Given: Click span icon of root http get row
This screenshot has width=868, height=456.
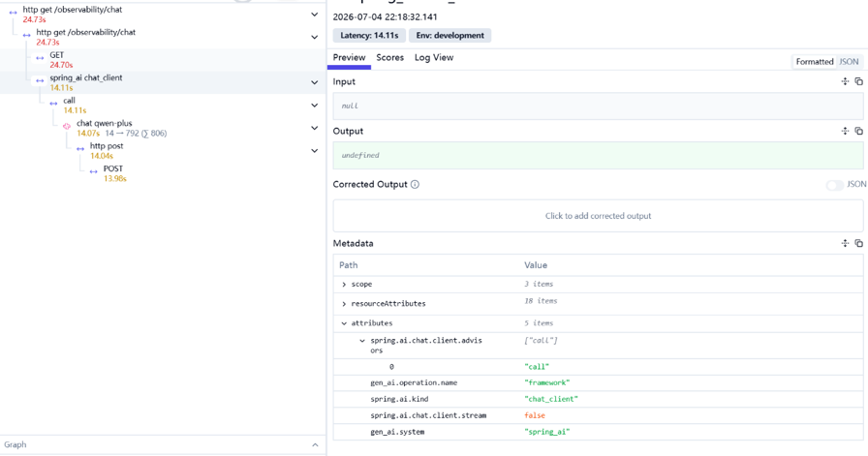Looking at the screenshot, I should 13,13.
